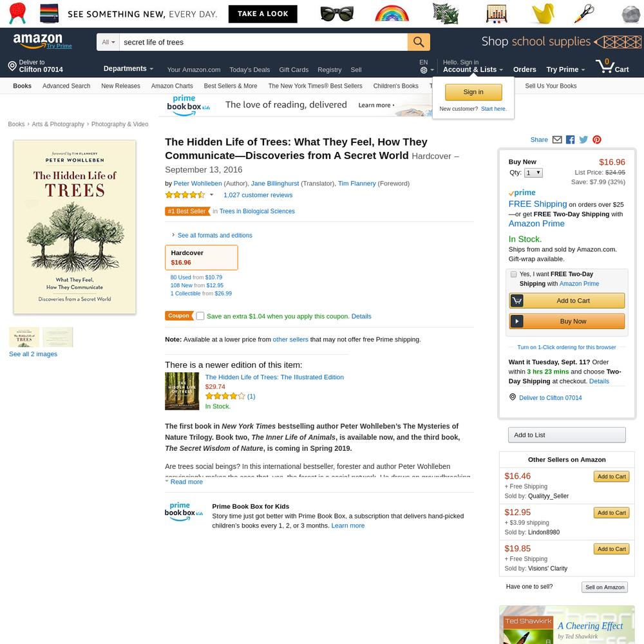Image resolution: width=644 pixels, height=644 pixels.
Task: Click the orange search magnifier button
Action: (x=419, y=42)
